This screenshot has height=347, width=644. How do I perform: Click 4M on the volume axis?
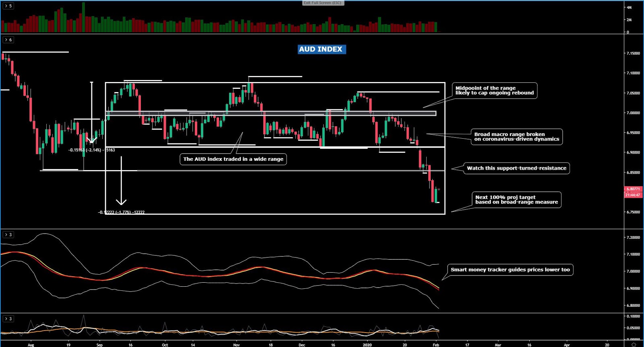(x=629, y=8)
